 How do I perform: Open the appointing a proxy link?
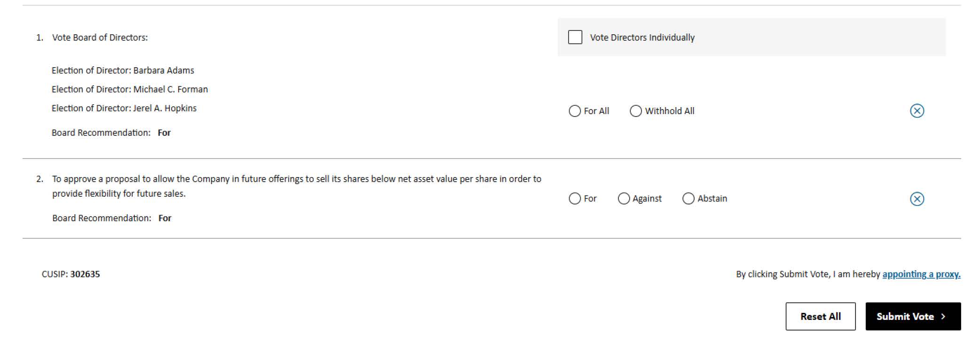click(x=921, y=274)
